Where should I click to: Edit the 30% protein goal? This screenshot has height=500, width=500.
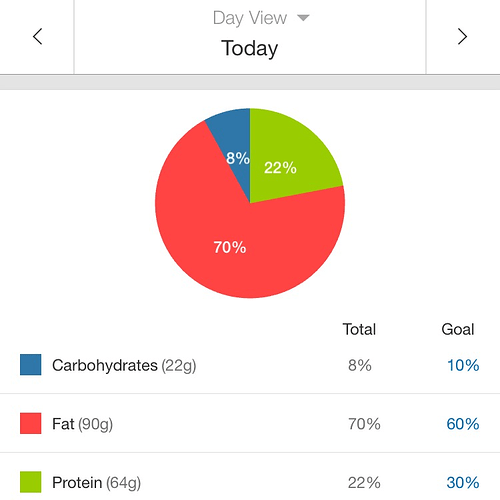463,483
